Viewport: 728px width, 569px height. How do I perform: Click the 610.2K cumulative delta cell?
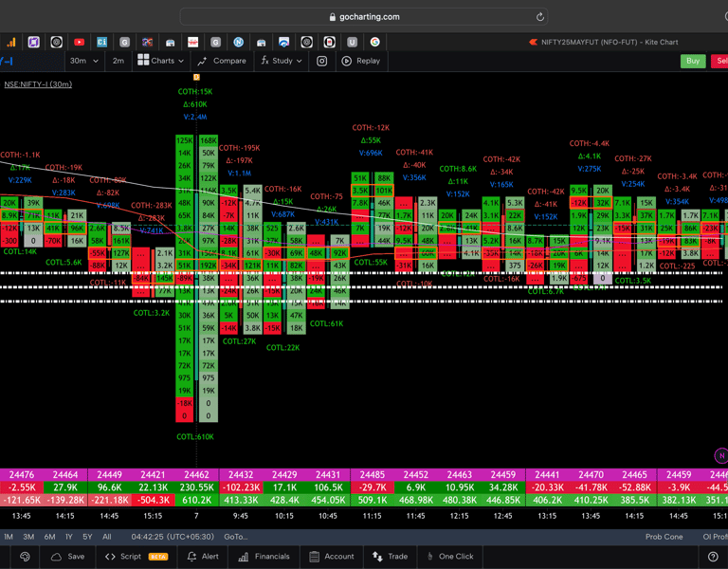pyautogui.click(x=196, y=500)
